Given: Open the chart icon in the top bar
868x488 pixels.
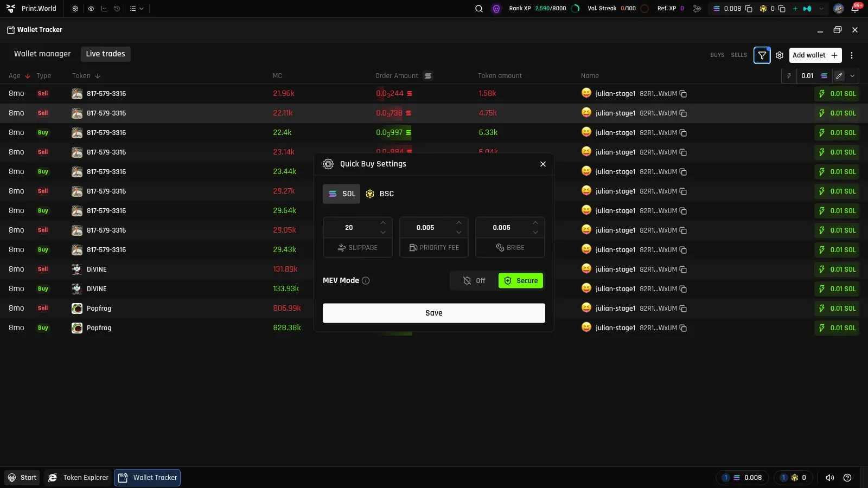Looking at the screenshot, I should point(104,9).
